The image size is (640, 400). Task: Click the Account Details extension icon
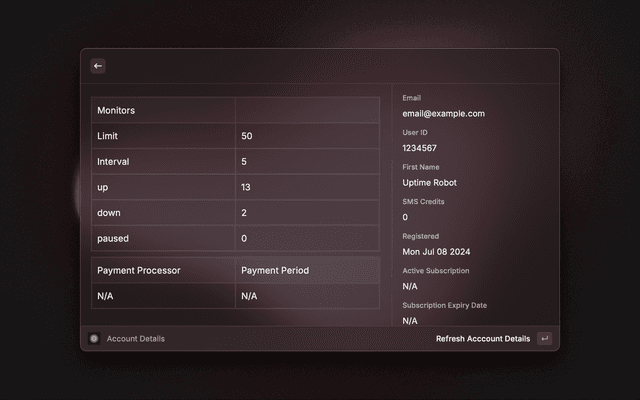pos(94,339)
